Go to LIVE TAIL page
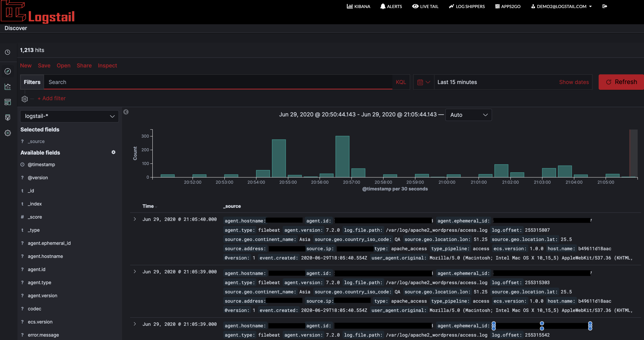Screen dimensions: 644x340 click(x=425, y=6)
